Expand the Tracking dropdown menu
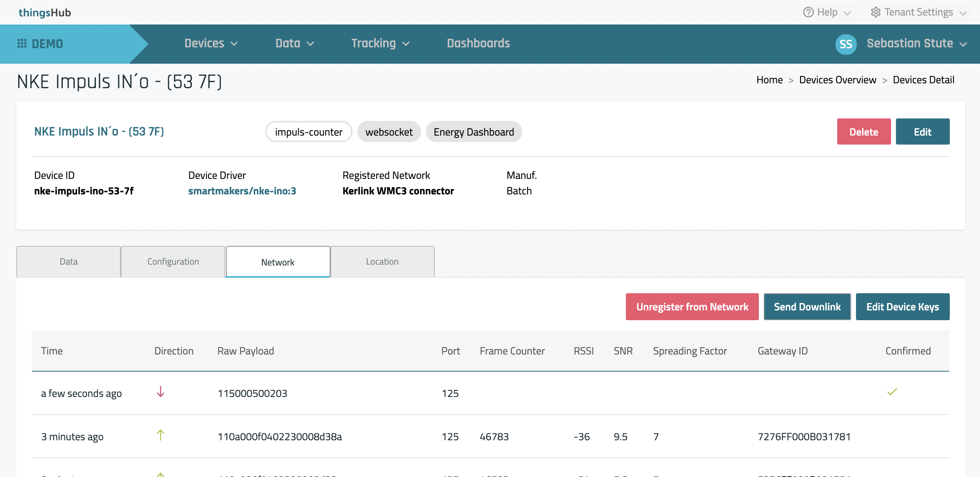 tap(380, 43)
